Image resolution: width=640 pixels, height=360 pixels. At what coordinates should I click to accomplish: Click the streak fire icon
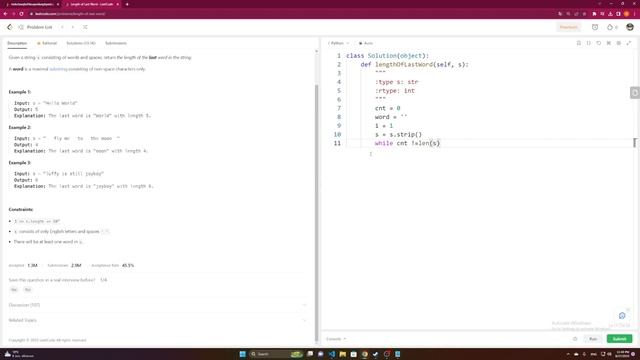tap(612, 27)
